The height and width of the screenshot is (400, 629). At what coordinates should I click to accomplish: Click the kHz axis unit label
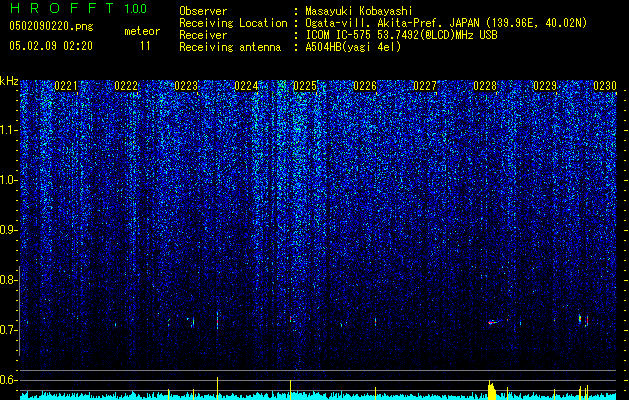click(9, 81)
